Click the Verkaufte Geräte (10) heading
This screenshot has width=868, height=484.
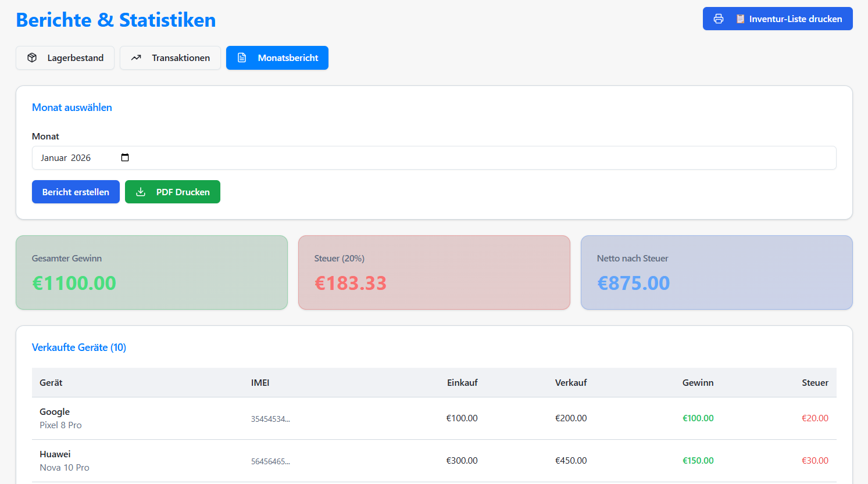[79, 347]
